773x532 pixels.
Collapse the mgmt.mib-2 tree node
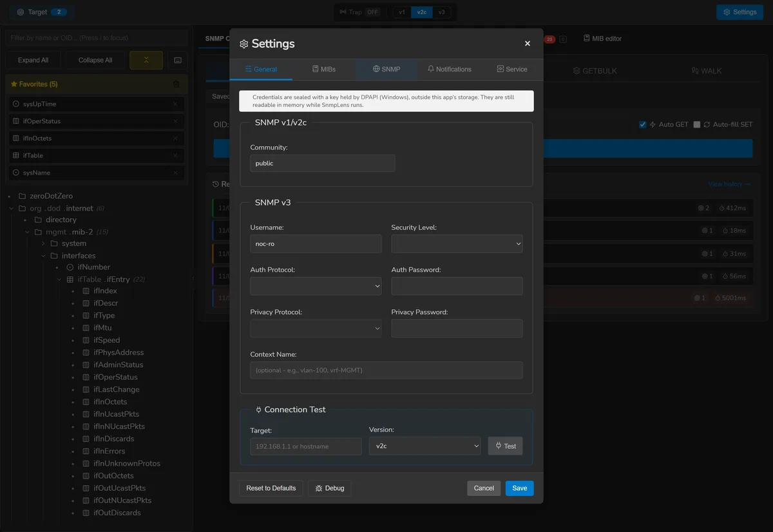[x=28, y=232]
